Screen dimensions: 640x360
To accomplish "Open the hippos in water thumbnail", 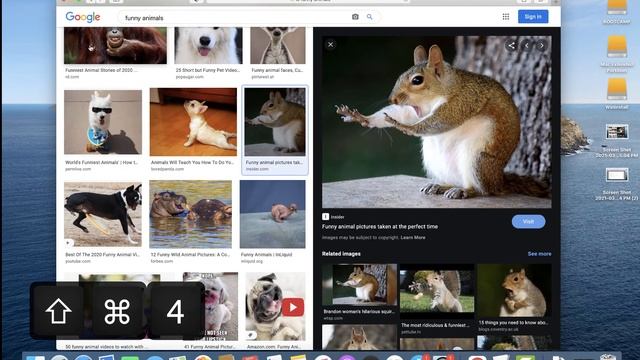I will coord(190,214).
